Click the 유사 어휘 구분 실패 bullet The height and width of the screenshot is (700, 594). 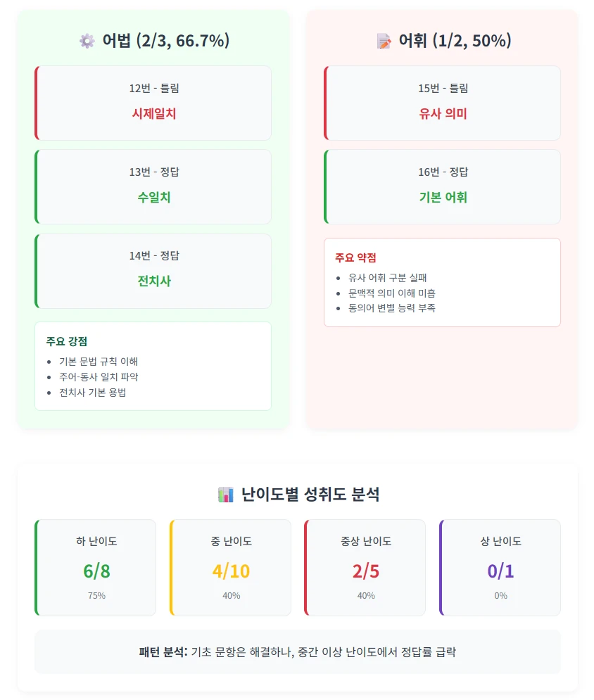(x=387, y=278)
